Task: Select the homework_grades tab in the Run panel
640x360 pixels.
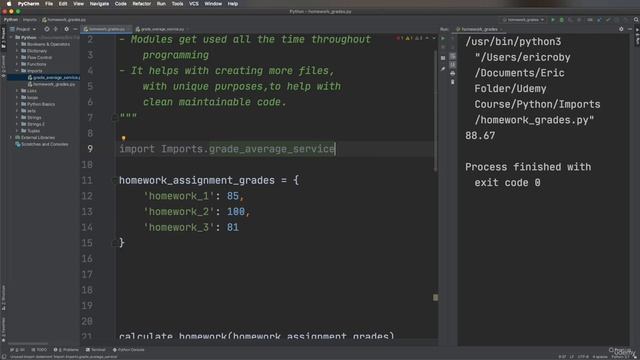Action: 479,29
